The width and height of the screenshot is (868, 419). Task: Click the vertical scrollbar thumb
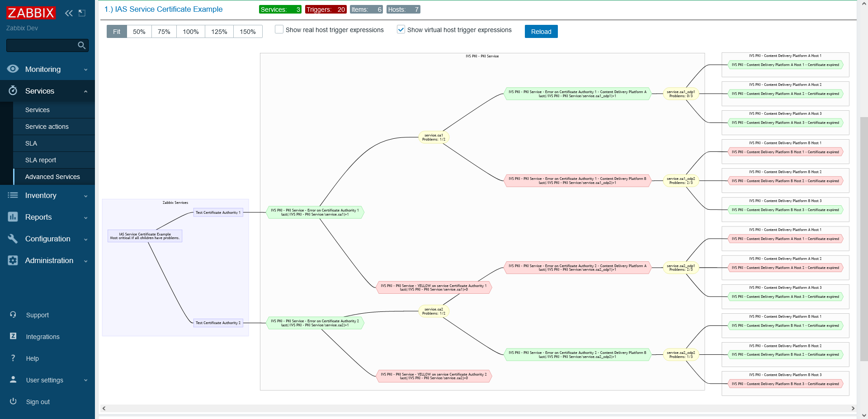[864, 239]
